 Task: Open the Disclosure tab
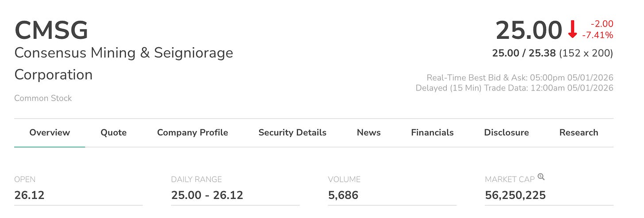(x=506, y=132)
